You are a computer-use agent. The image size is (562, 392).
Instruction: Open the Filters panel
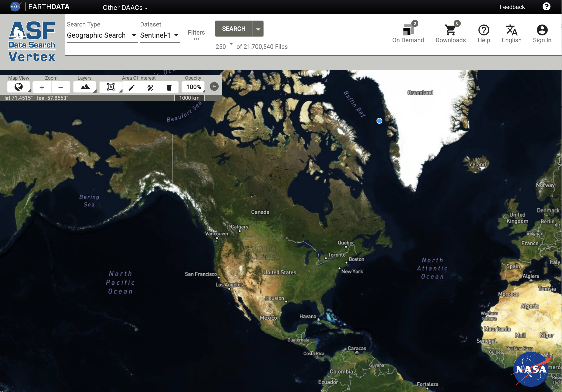pos(196,35)
